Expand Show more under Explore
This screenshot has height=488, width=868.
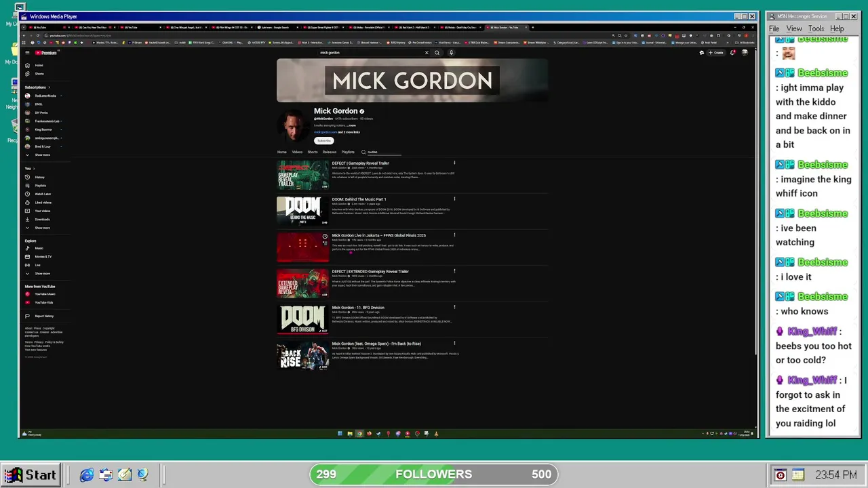pyautogui.click(x=42, y=273)
